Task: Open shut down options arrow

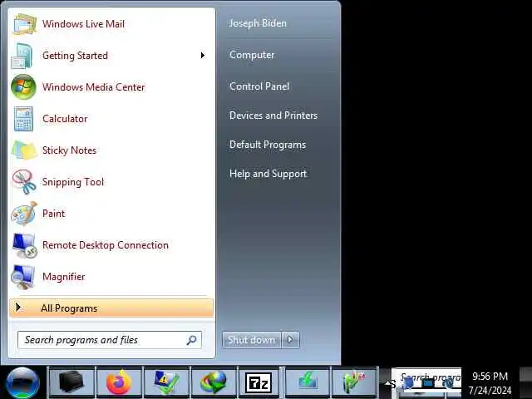Action: pos(290,340)
